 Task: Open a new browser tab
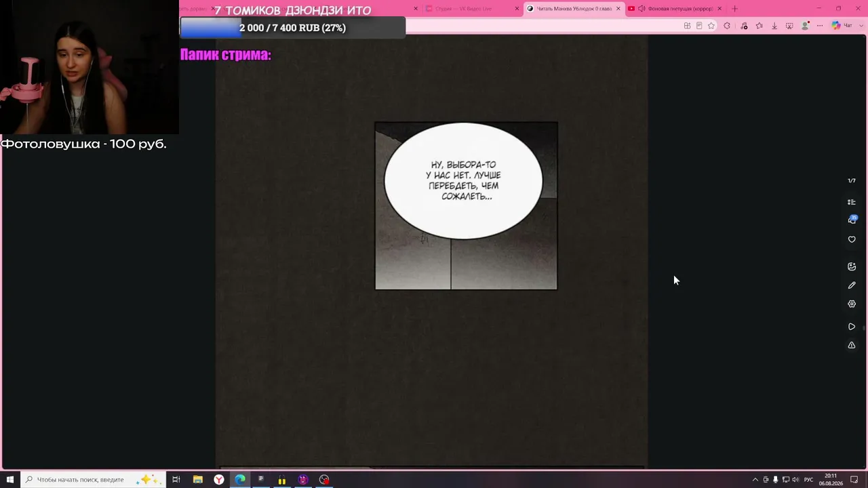pos(734,9)
